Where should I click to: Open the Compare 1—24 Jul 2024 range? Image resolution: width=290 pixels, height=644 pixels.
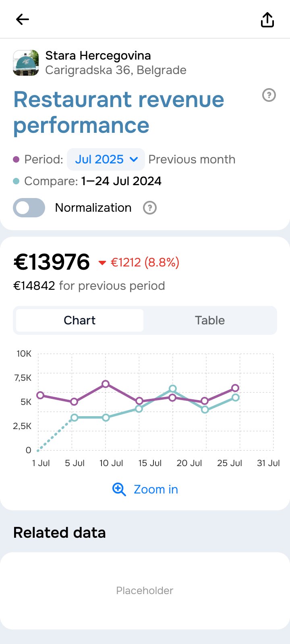coord(121,181)
